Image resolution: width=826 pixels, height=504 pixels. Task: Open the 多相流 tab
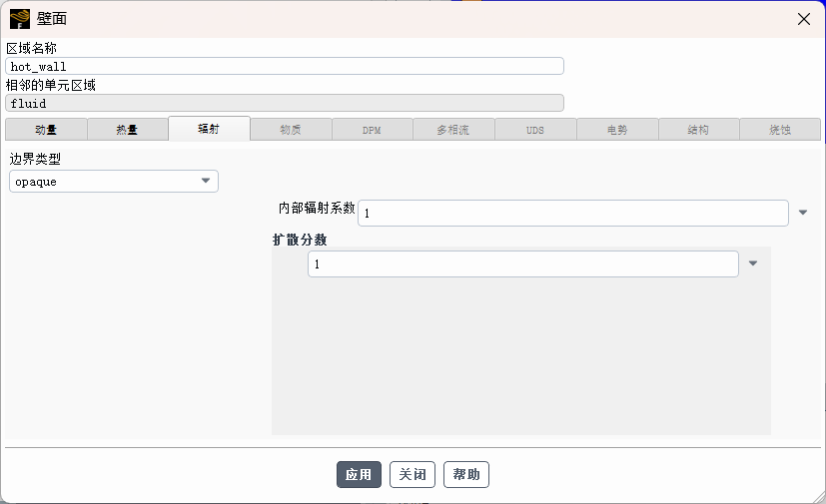[453, 130]
